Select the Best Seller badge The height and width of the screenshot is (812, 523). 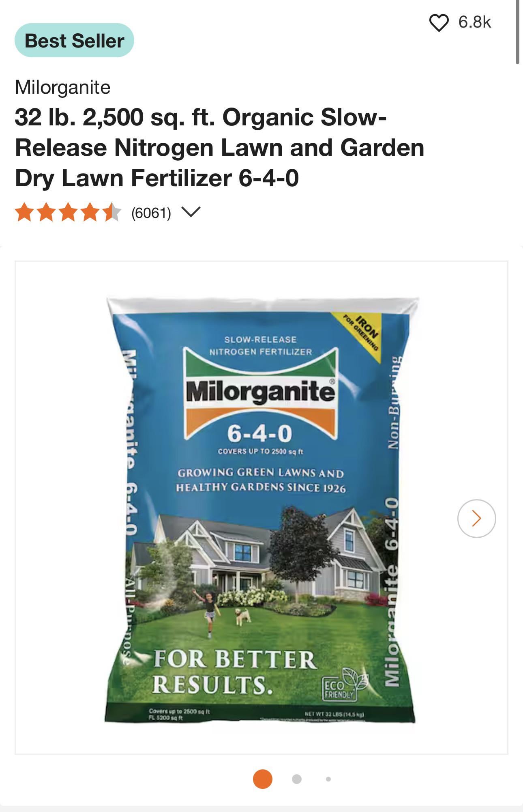tap(74, 41)
